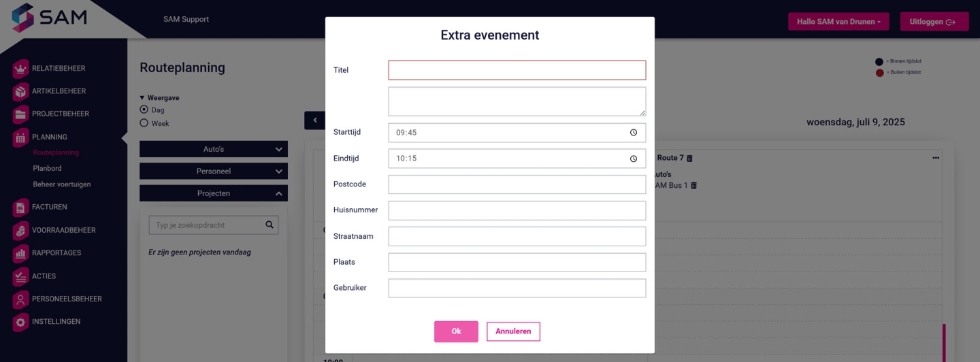The height and width of the screenshot is (362, 980).
Task: Open Planbord submenu item
Action: click(47, 168)
